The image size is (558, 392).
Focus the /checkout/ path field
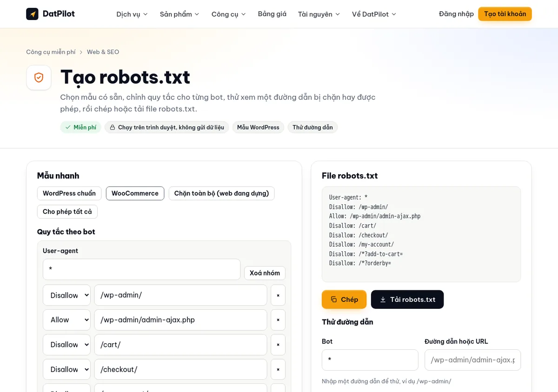tap(180, 369)
